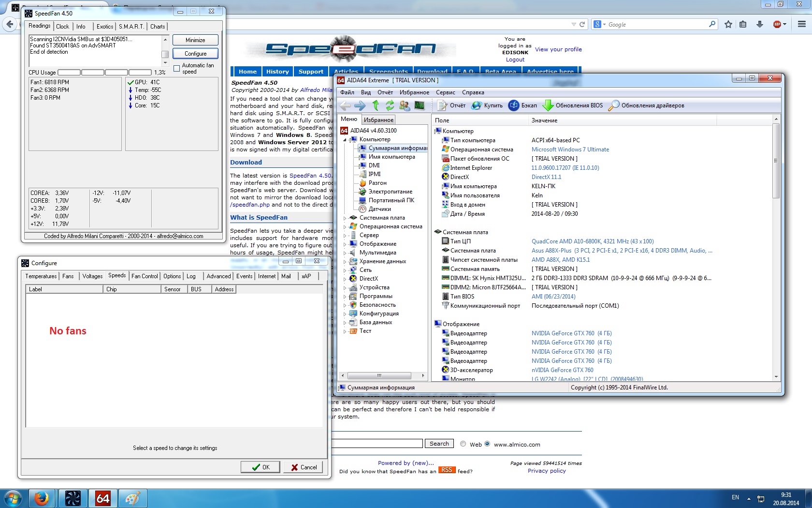Click SpeedFan Configure button
812x508 pixels.
click(x=195, y=54)
